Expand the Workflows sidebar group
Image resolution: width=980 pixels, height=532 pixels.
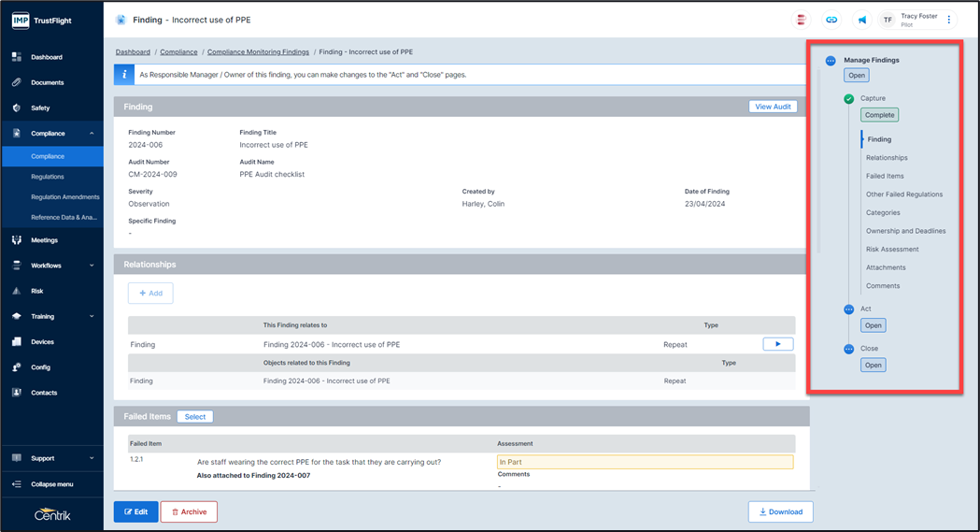pos(92,266)
